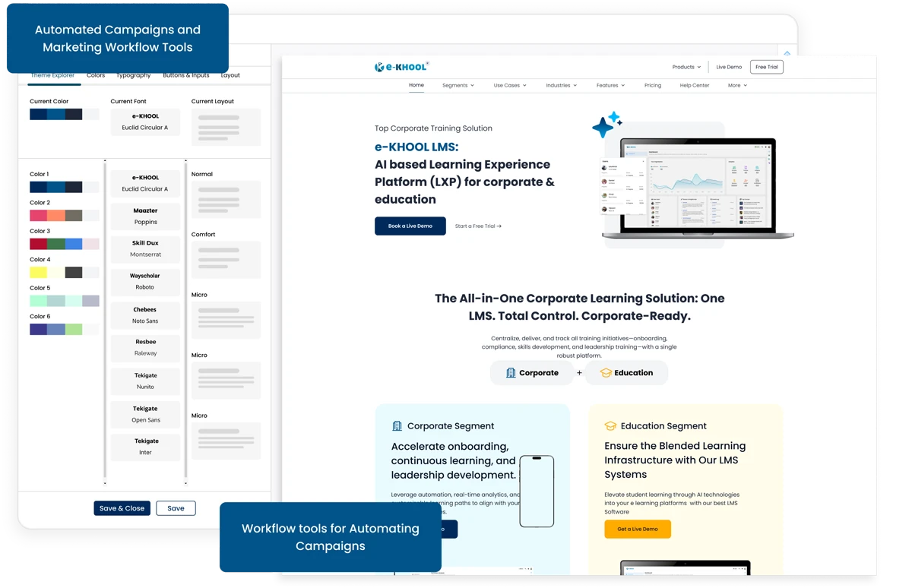Select the Current Layout preview thumbnail

[x=226, y=127]
